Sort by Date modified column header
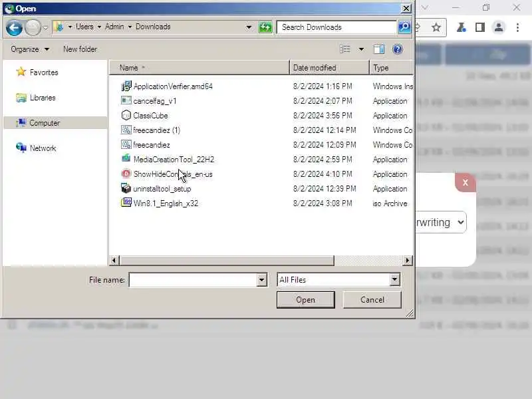Screen dimensions: 532x399 pyautogui.click(x=329, y=68)
